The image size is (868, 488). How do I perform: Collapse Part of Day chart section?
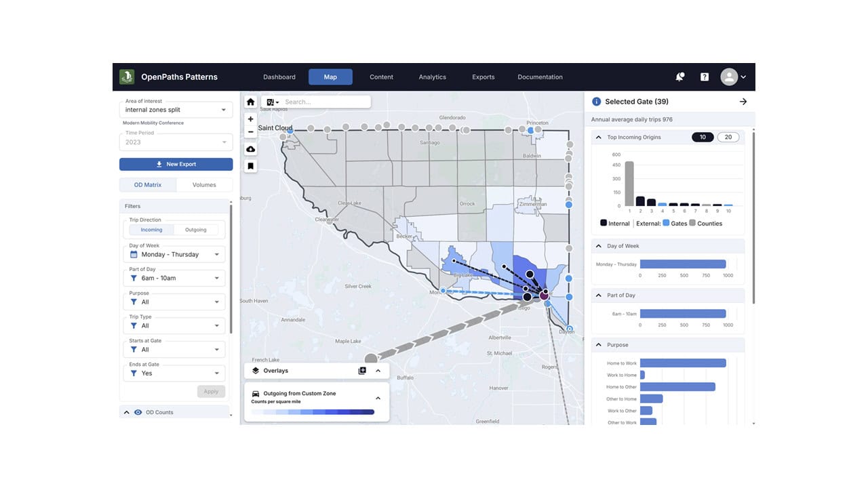click(598, 296)
